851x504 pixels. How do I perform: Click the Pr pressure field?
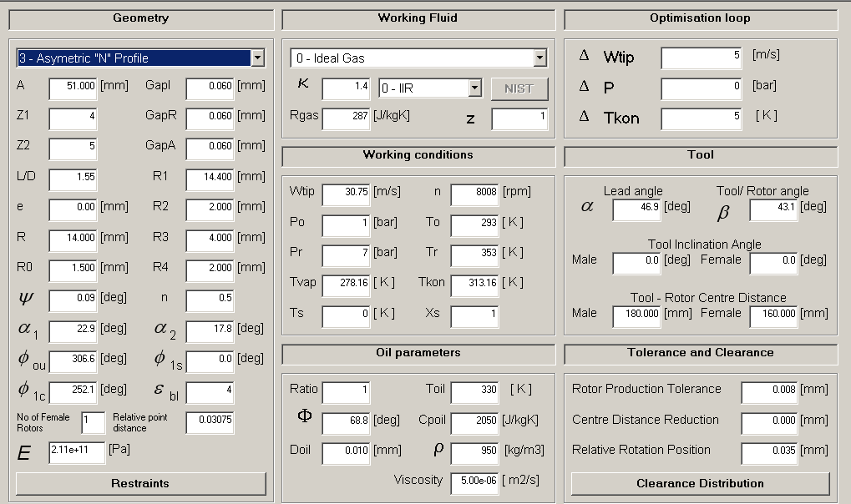(347, 255)
